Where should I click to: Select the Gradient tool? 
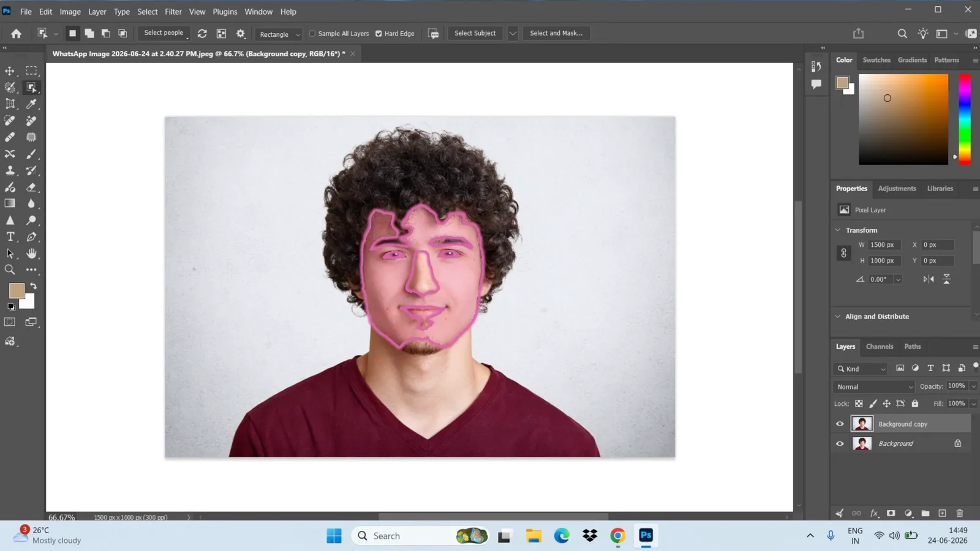[10, 203]
